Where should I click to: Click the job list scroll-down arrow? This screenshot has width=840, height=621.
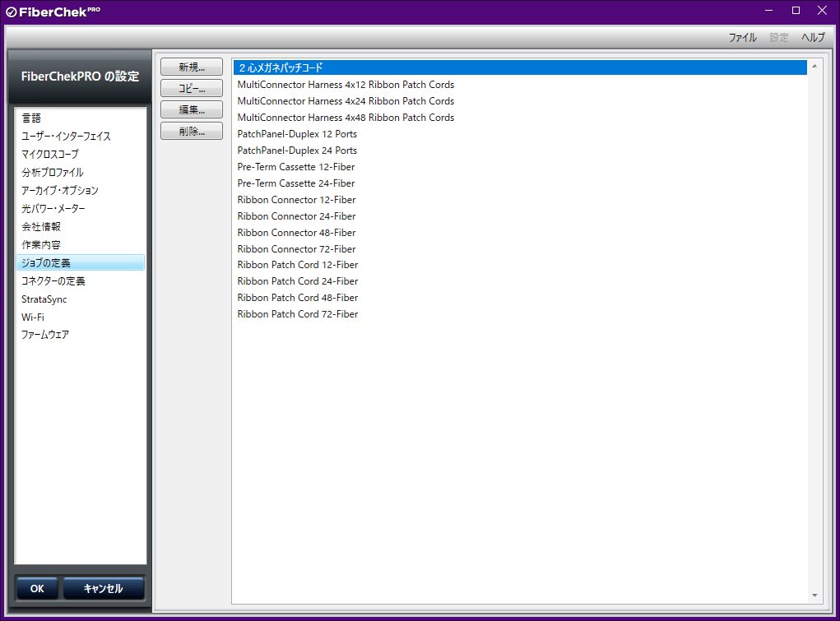[814, 596]
